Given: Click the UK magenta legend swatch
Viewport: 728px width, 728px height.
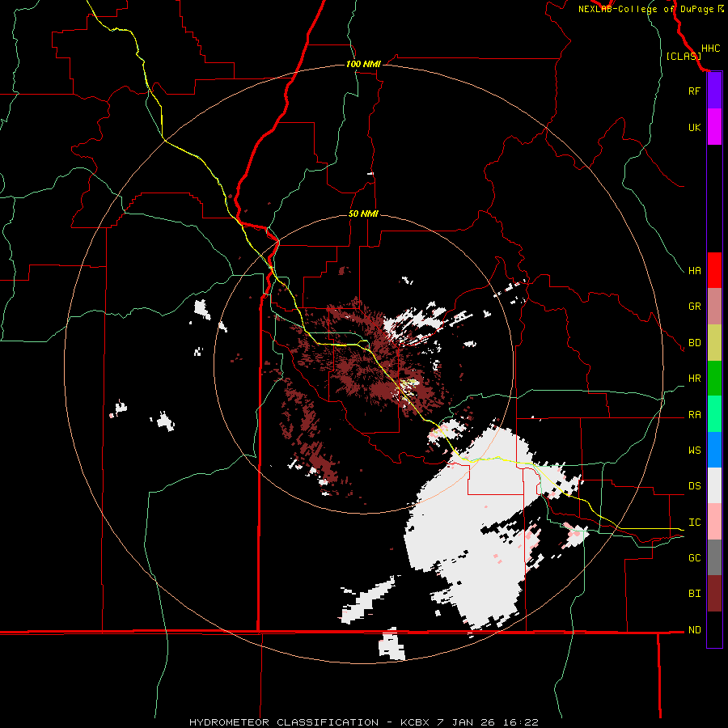Looking at the screenshot, I should (x=714, y=127).
